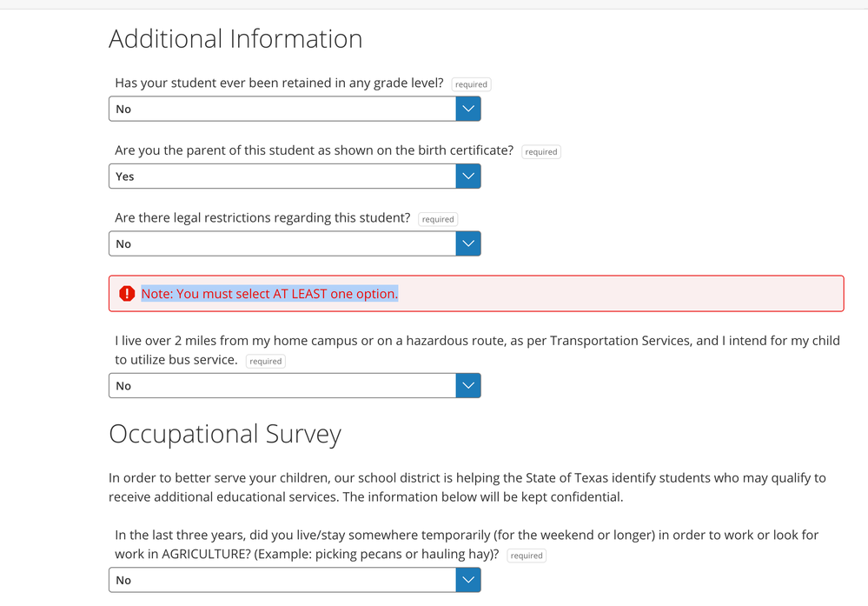
Task: Click the blue chevron on the legal restrictions dropdown
Action: (467, 243)
